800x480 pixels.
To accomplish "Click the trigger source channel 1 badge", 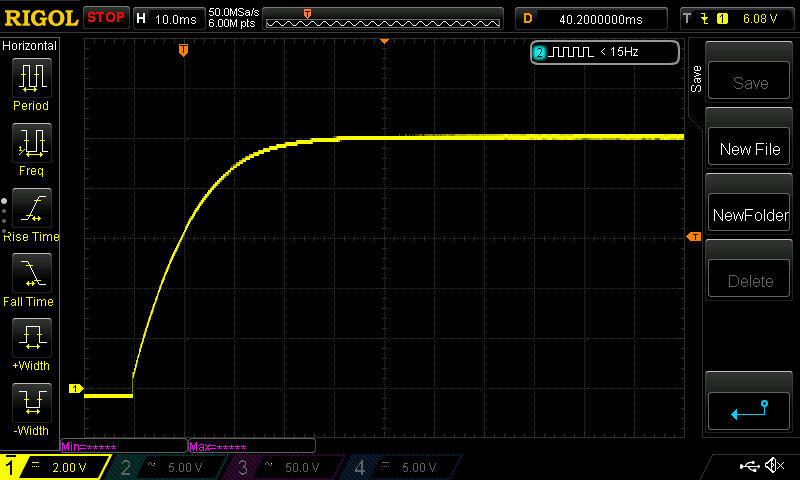I will tap(722, 19).
